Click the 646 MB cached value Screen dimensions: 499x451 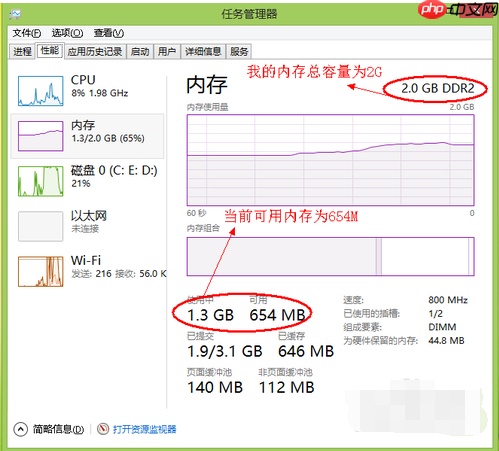[306, 351]
